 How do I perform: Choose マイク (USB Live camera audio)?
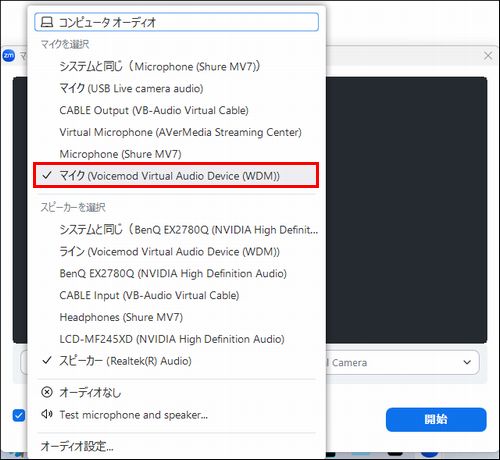coord(176,88)
